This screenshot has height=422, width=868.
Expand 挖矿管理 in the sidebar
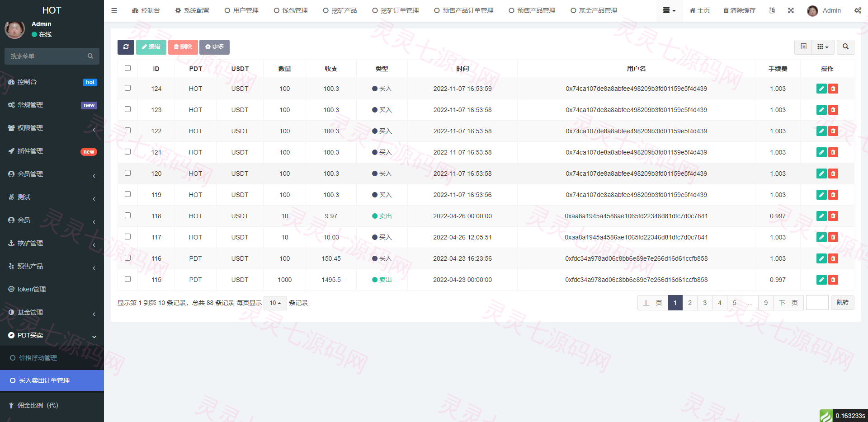52,243
